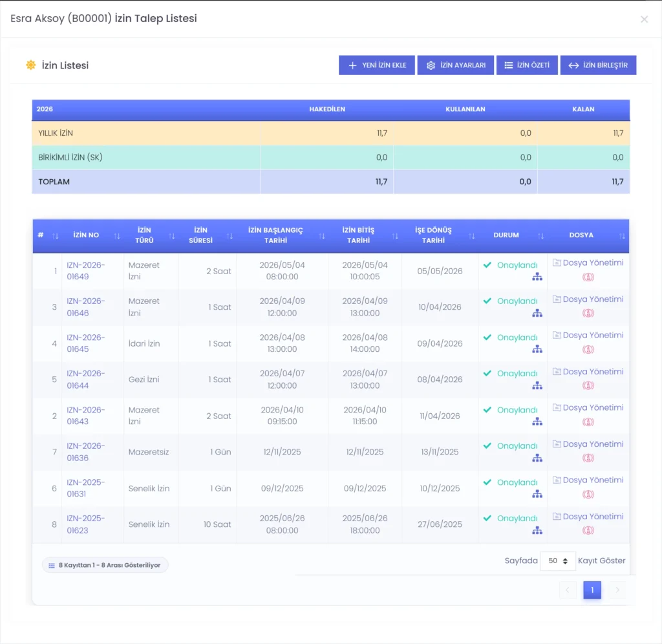
Task: Click the İzin Birleştir button
Action: click(x=598, y=65)
